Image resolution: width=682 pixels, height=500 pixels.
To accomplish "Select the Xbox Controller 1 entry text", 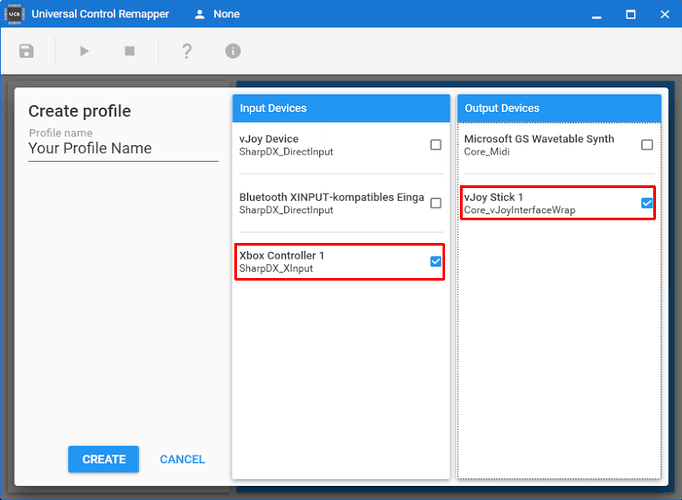I will pyautogui.click(x=281, y=255).
